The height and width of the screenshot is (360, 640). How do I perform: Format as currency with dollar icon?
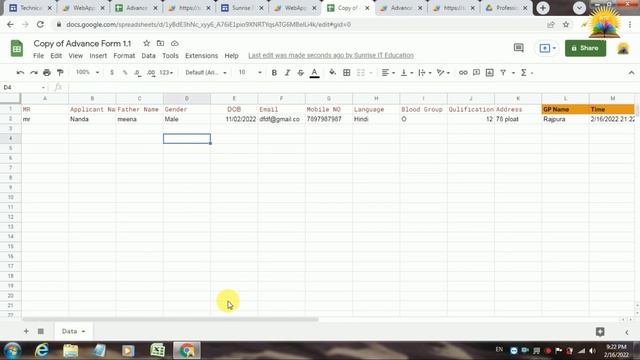[x=112, y=73]
